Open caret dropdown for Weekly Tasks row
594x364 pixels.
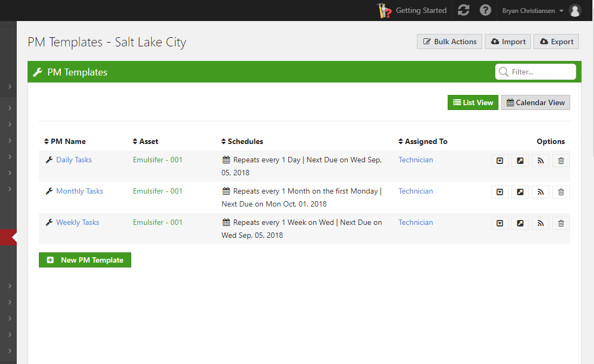pyautogui.click(x=500, y=223)
